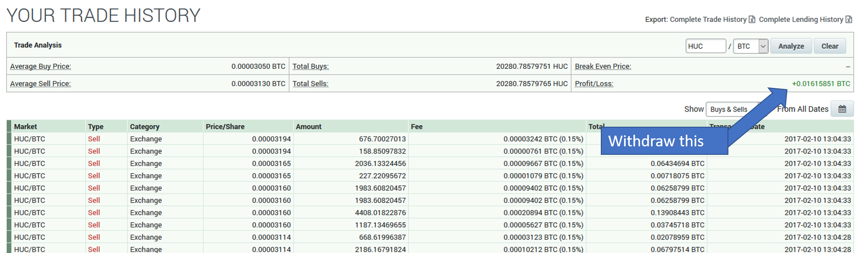The width and height of the screenshot is (868, 253).
Task: Select total sells 20280.78579765 HUC
Action: click(532, 83)
